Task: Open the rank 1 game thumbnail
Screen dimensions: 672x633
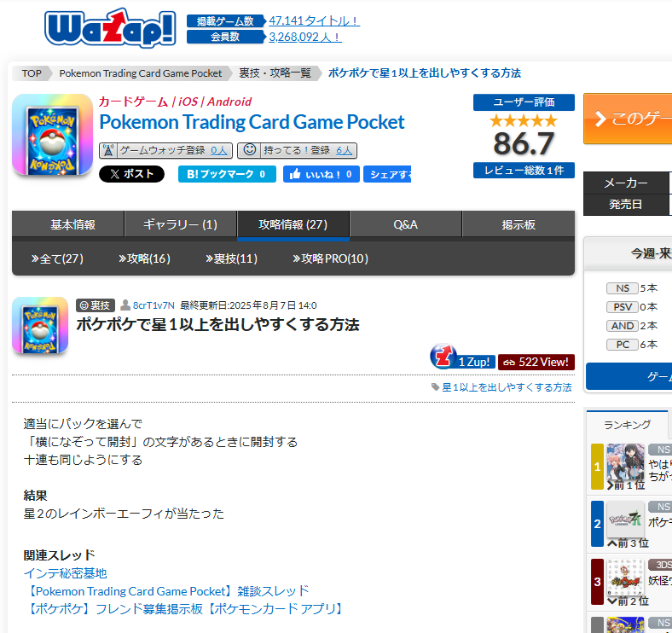Action: coord(626,462)
